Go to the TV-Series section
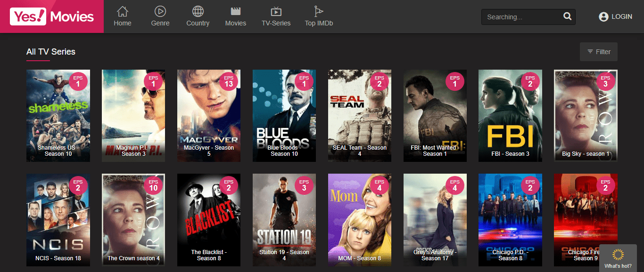 tap(276, 16)
